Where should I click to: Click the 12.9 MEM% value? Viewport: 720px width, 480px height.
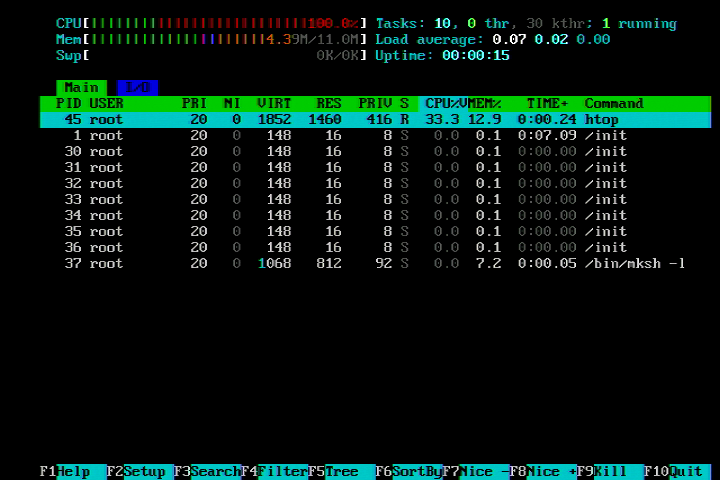tap(484, 119)
